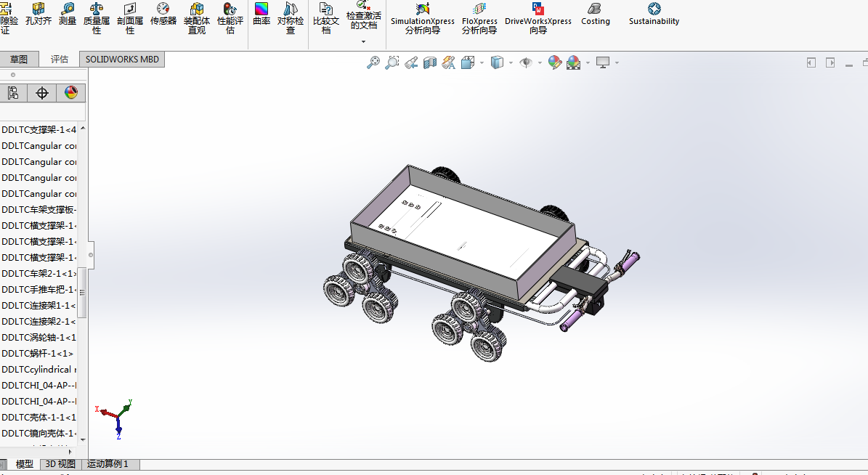Open Hide/Show Items dropdown arrow
Viewport: 868px width, 475px height.
click(540, 63)
